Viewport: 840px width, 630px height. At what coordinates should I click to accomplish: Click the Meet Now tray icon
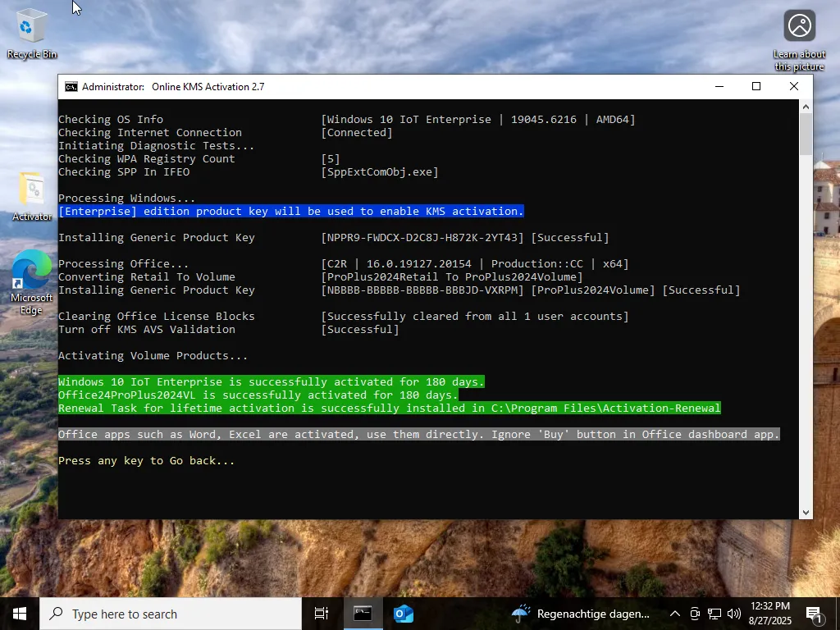point(695,614)
